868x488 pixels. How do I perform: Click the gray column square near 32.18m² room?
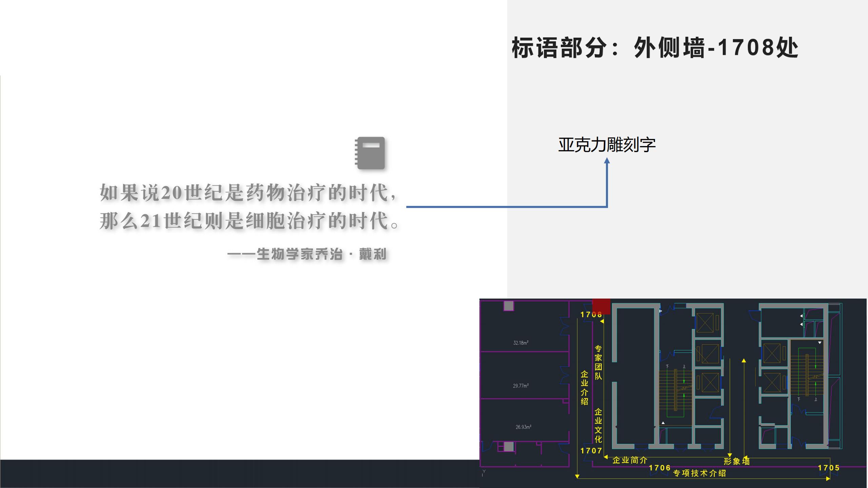pos(508,306)
